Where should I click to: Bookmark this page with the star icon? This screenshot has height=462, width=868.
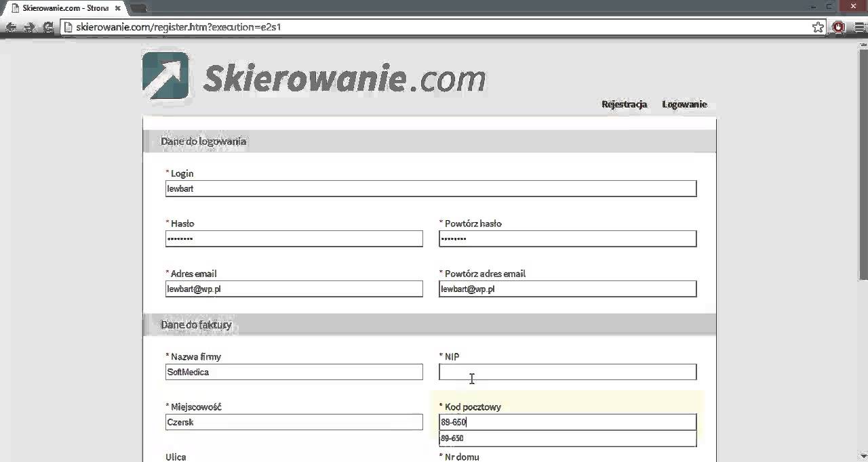pos(818,27)
